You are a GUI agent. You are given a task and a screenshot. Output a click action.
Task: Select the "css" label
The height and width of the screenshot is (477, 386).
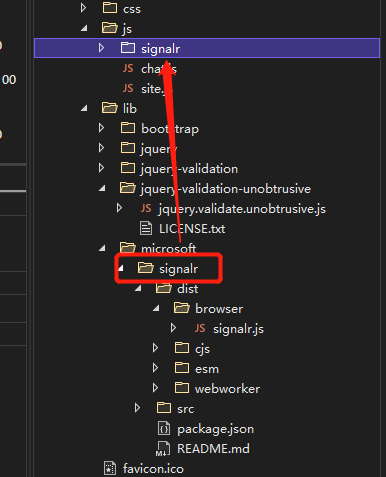(x=132, y=9)
